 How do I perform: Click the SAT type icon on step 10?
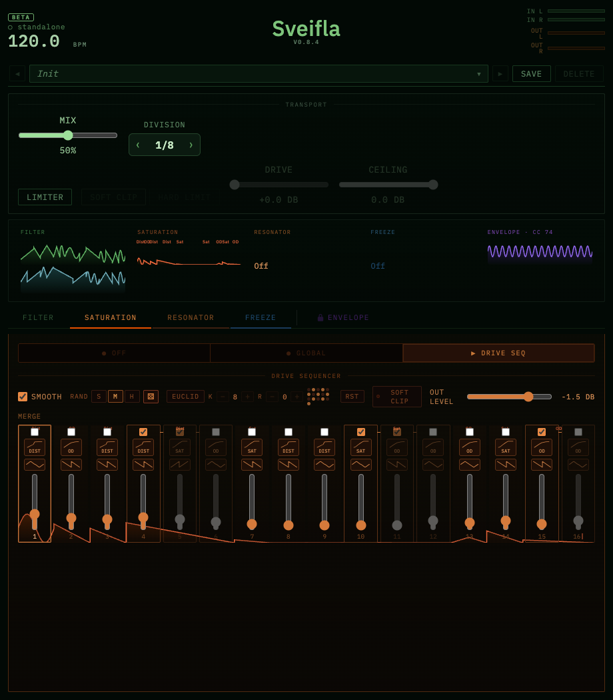[361, 447]
